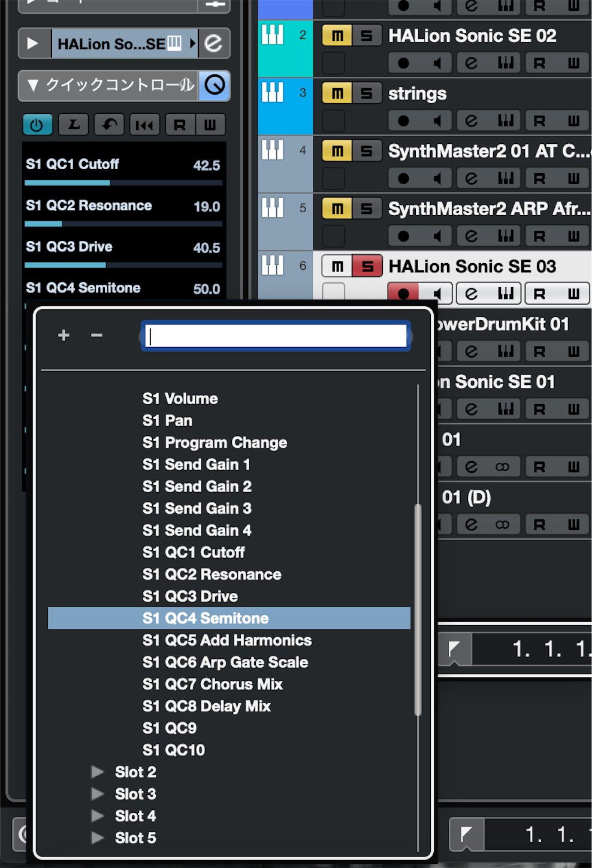592x868 pixels.
Task: Solo the strings track
Action: point(367,94)
